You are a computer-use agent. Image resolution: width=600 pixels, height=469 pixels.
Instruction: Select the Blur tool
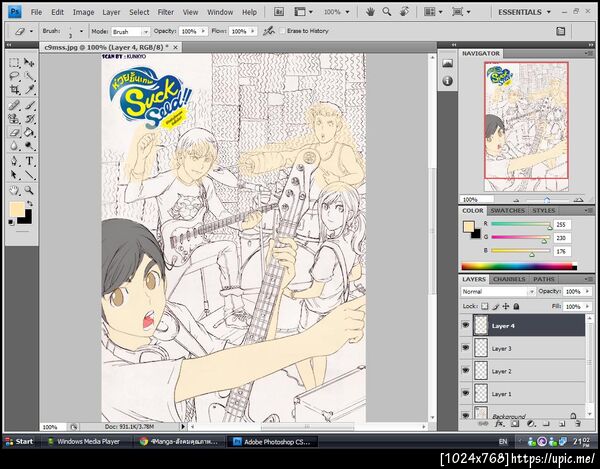tap(15, 146)
